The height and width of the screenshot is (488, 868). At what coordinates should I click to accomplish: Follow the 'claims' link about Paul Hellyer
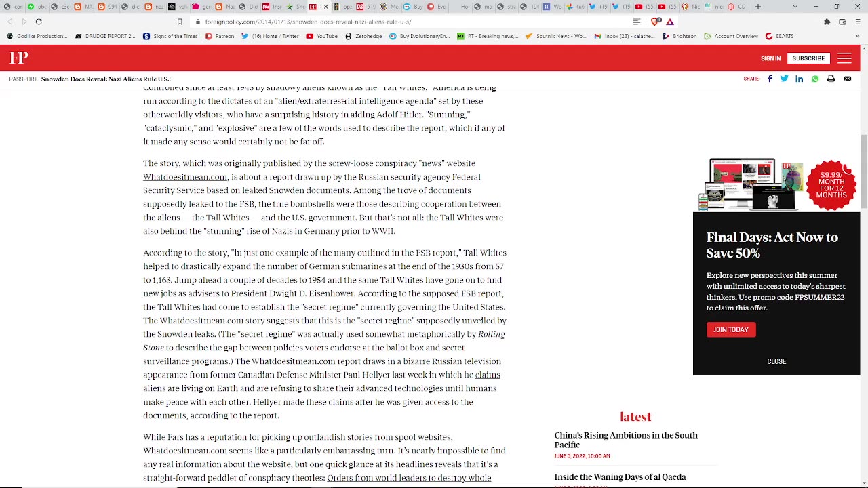click(x=488, y=375)
